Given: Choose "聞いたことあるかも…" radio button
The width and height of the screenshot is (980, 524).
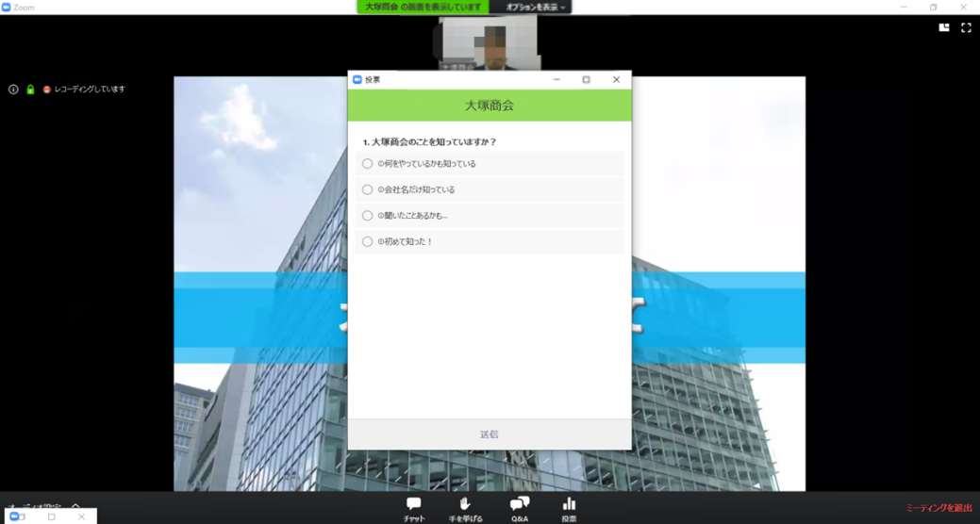Looking at the screenshot, I should (x=368, y=216).
